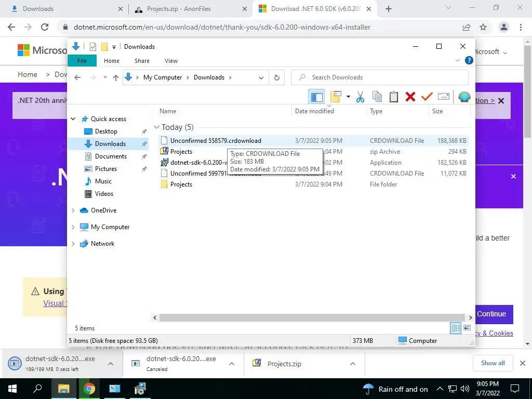The image size is (532, 399).
Task: Click the horizontal scrollbar in file list
Action: [312, 317]
